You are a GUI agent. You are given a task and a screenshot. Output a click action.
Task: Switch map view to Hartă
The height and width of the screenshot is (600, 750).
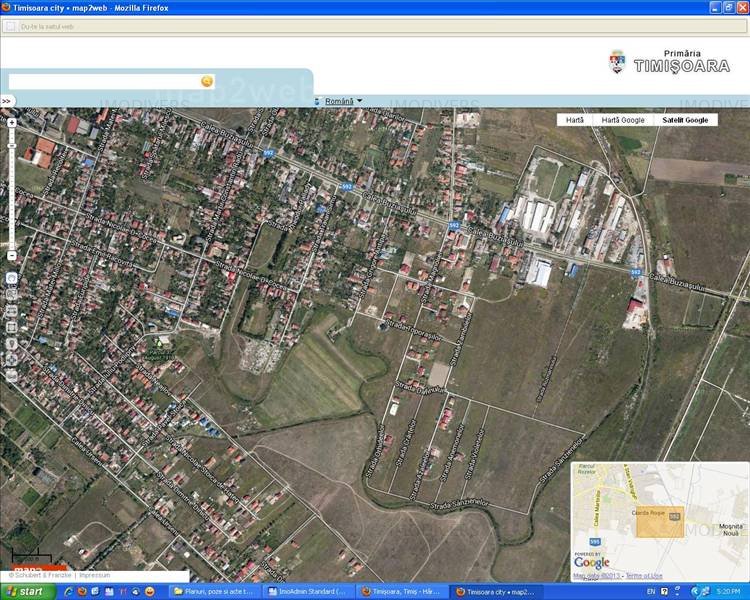[574, 120]
